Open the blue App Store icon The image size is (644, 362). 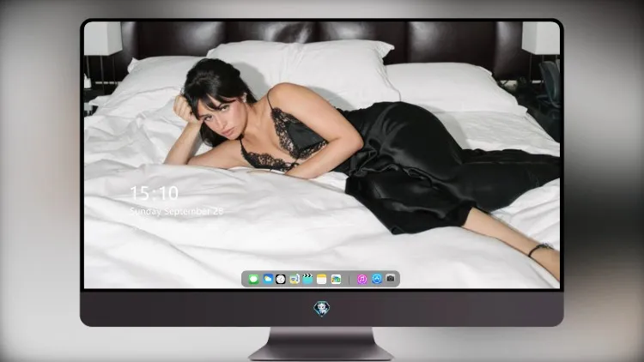tap(377, 279)
